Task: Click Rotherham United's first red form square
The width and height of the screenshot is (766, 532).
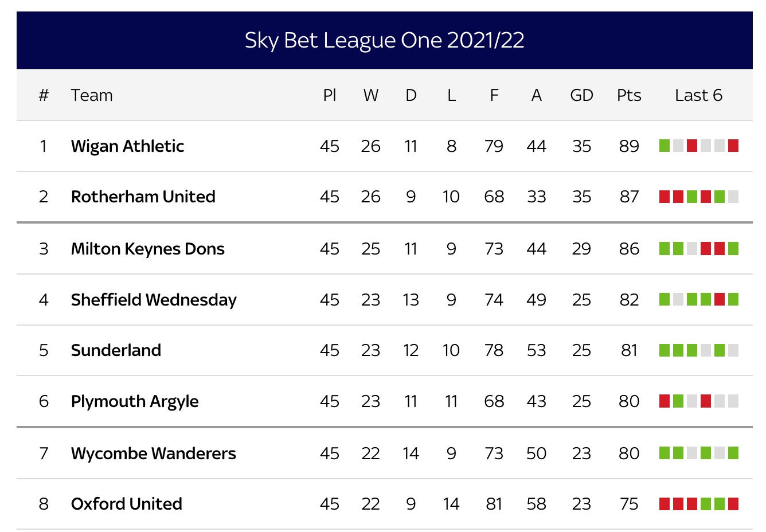Action: pos(665,197)
